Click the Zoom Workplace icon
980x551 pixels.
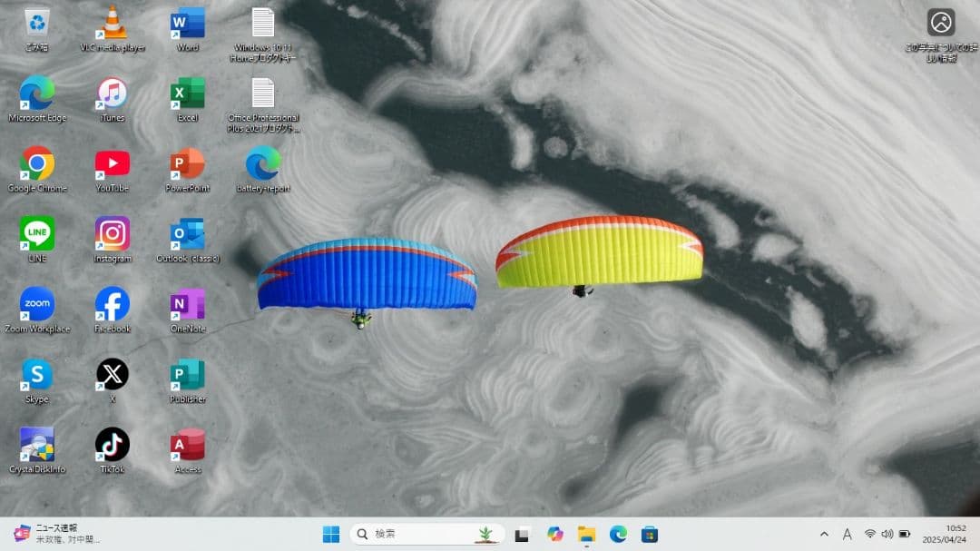tap(37, 304)
